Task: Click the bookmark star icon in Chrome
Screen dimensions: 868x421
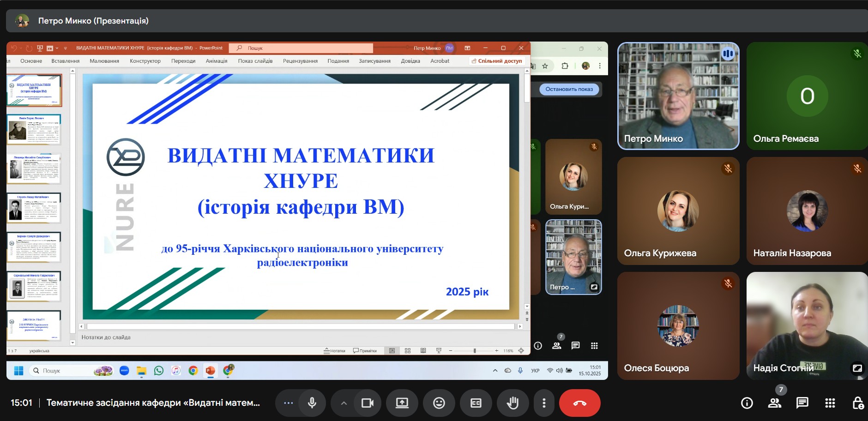Action: 545,66
